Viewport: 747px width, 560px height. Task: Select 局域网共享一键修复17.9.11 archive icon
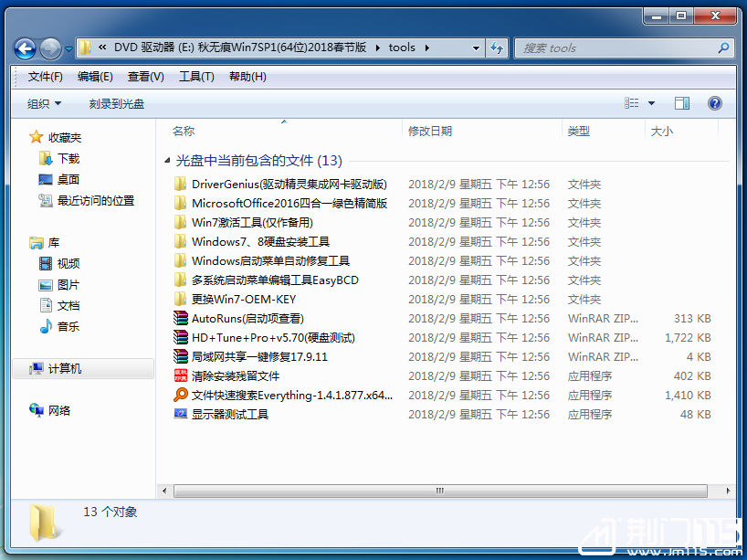coord(181,357)
